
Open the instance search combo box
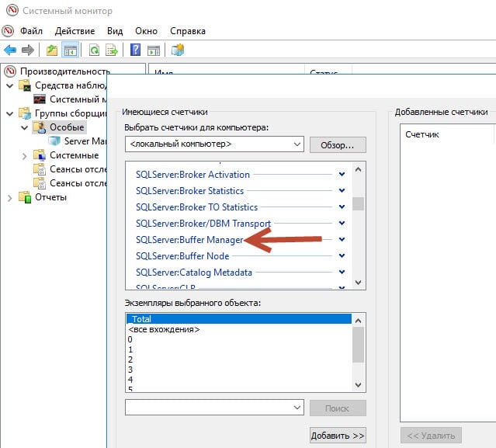[214, 408]
